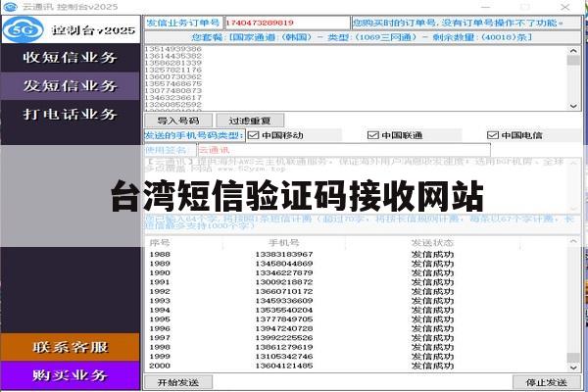588x392 pixels.
Task: Click the package info line with 韩国
Action: pyautogui.click(x=362, y=37)
